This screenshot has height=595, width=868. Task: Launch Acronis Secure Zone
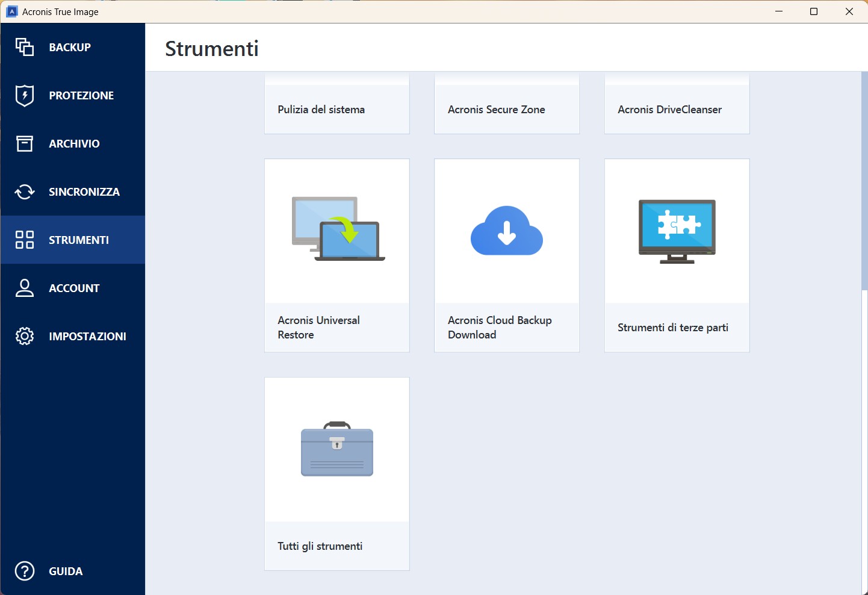coord(507,109)
